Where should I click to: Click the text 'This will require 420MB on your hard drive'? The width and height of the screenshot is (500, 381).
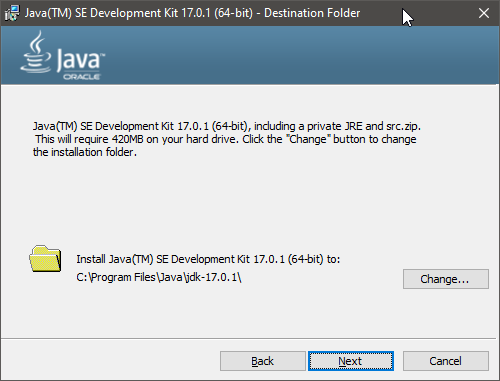pos(137,139)
